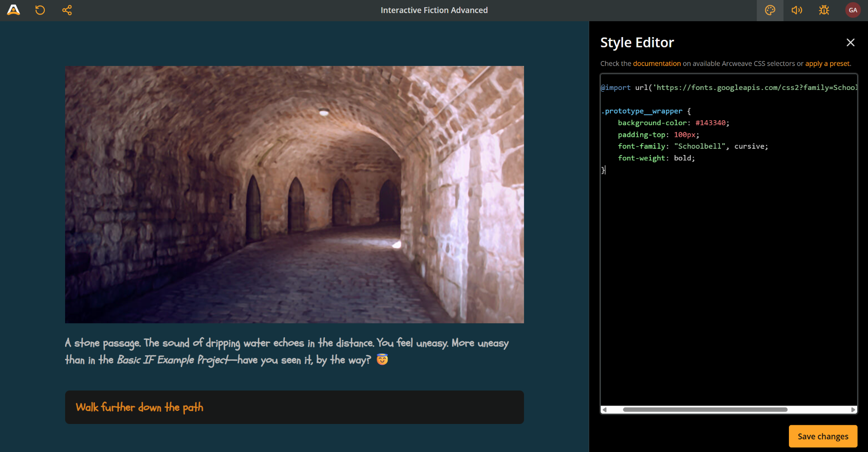Image resolution: width=868 pixels, height=452 pixels.
Task: Click the #143340 background color value
Action: click(710, 122)
